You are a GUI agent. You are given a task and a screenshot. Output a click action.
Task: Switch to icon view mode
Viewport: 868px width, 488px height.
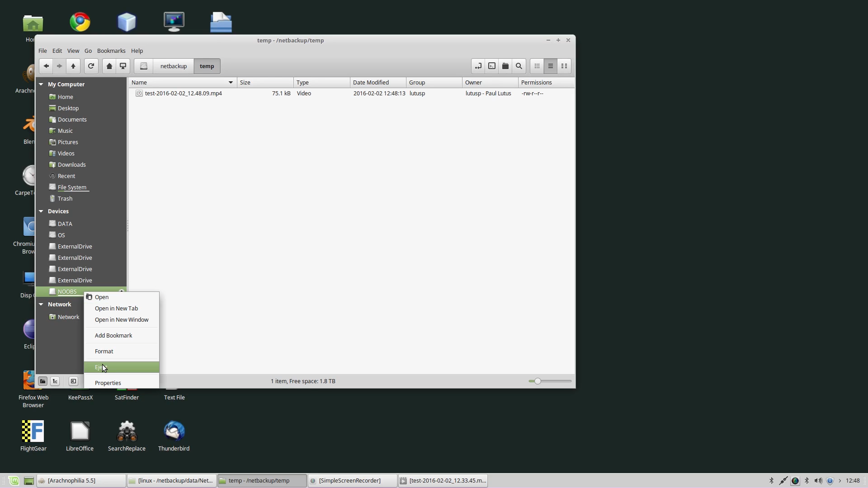coord(537,66)
